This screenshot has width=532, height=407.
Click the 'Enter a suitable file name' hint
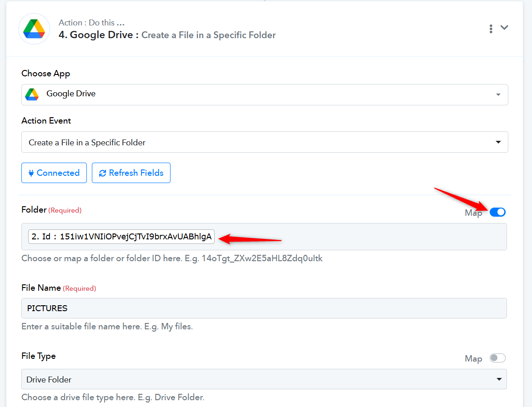point(107,327)
